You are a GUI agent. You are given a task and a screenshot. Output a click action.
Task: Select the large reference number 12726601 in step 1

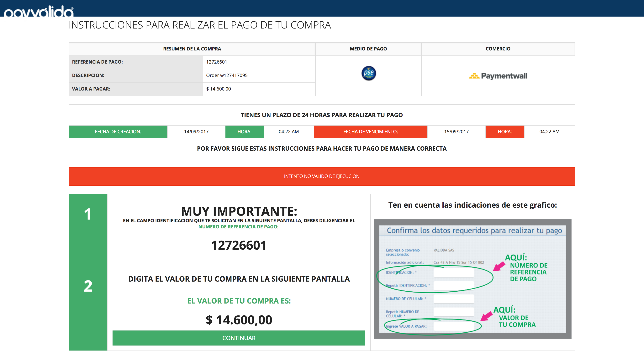tap(239, 245)
